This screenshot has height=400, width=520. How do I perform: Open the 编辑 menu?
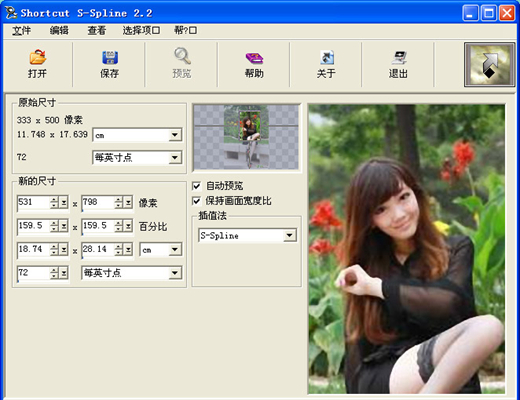pyautogui.click(x=59, y=31)
